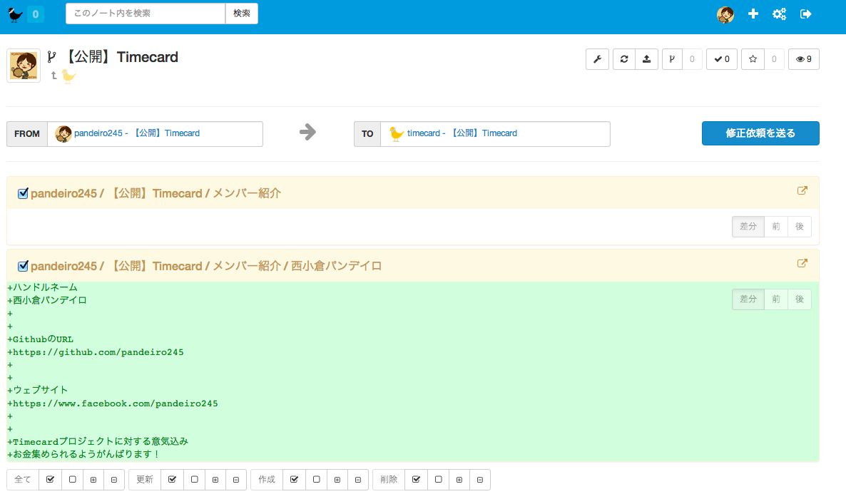Toggle checkbox for メンバー紹介 page
This screenshot has width=846, height=504.
(x=23, y=193)
